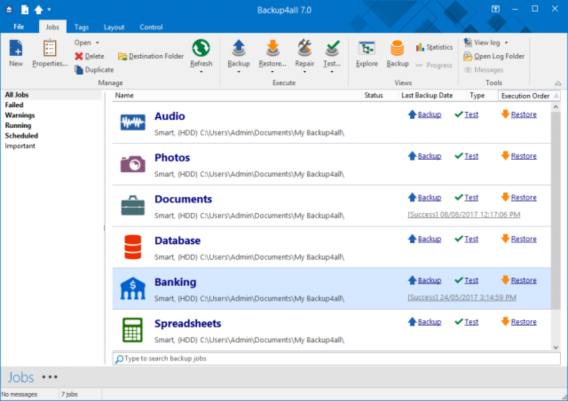
Task: Click the Photos job camera icon
Action: (133, 164)
